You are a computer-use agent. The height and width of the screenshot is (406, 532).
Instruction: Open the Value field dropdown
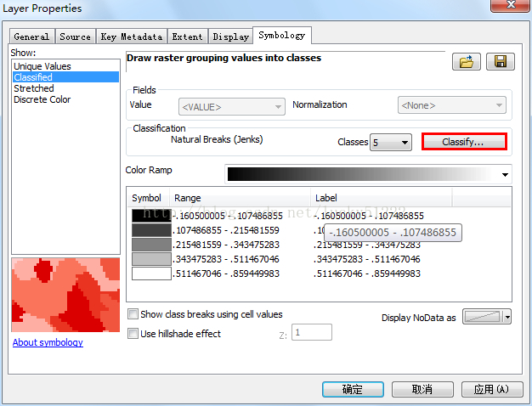[x=232, y=107]
